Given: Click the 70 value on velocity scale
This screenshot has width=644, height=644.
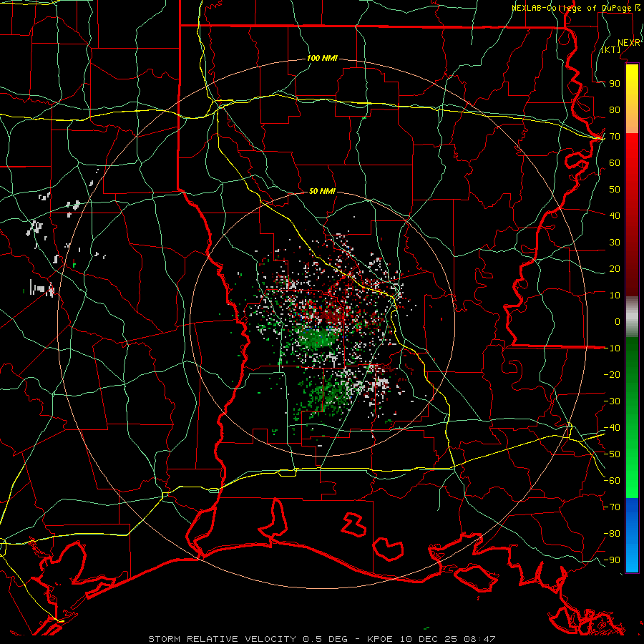Looking at the screenshot, I should click(615, 137).
